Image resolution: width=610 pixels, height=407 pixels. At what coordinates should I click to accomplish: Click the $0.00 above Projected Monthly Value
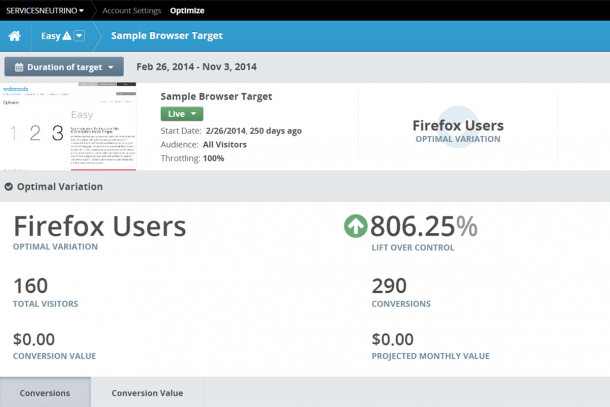click(393, 339)
